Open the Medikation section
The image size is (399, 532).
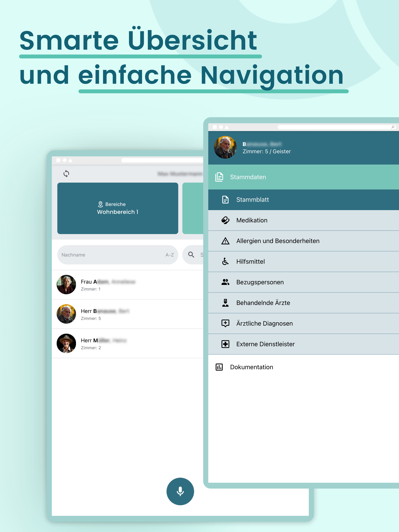pyautogui.click(x=304, y=220)
